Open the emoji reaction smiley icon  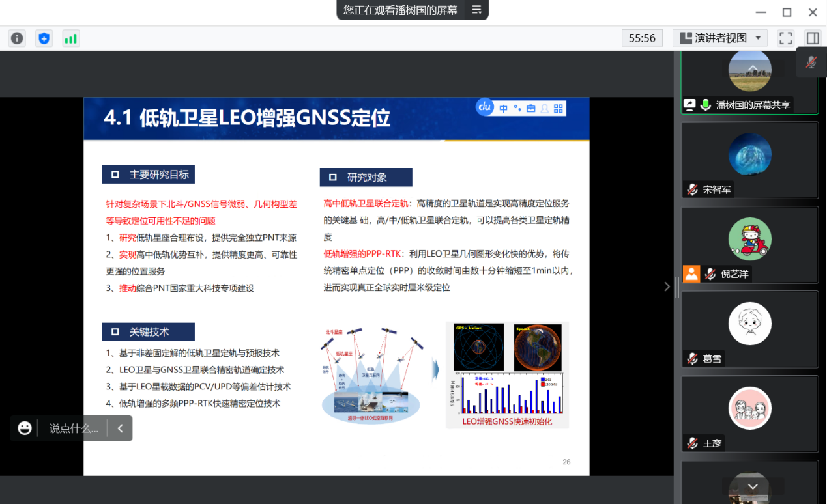click(x=25, y=428)
